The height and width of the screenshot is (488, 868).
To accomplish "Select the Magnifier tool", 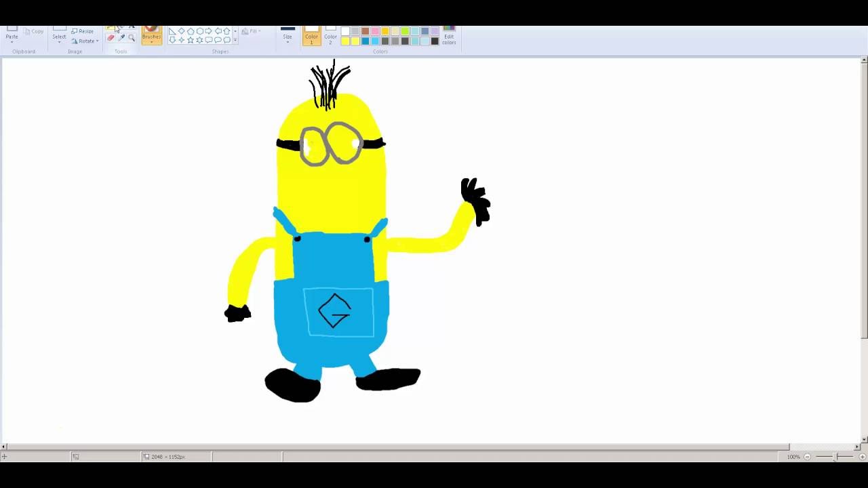I will click(x=131, y=39).
